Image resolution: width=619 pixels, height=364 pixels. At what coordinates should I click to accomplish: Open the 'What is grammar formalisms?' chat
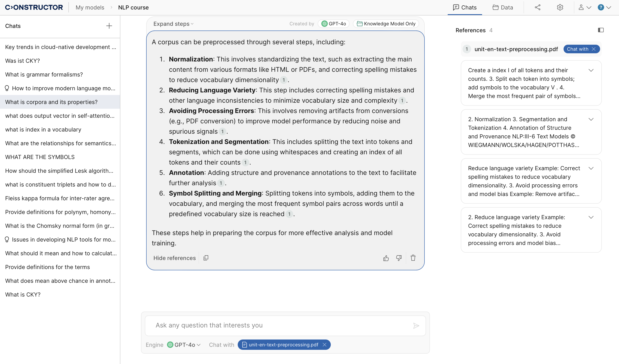click(x=44, y=74)
